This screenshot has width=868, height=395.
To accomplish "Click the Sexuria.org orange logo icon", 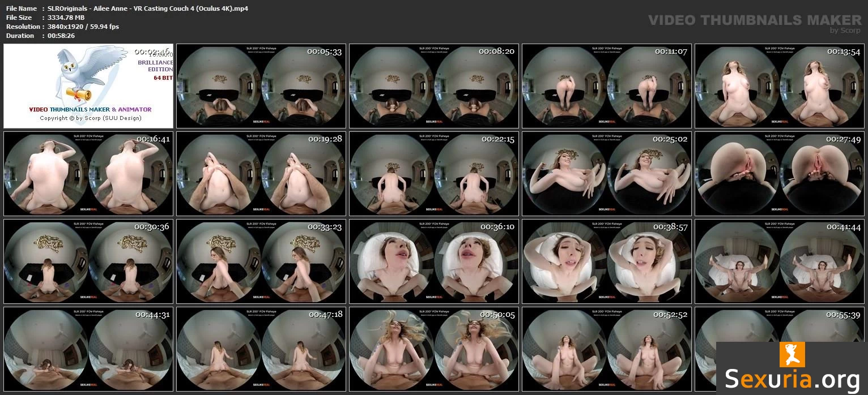I will 792,355.
